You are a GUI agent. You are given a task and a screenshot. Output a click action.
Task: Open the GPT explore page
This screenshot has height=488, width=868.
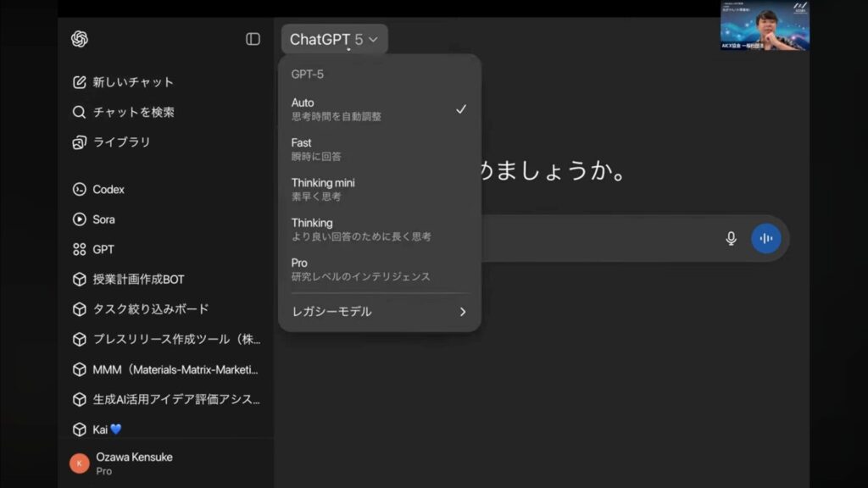[x=103, y=249]
